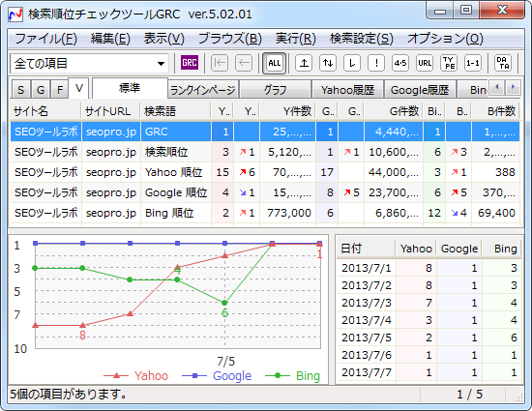The image size is (532, 411).
Task: Click the 1-1 toolbar icon
Action: pyautogui.click(x=473, y=63)
